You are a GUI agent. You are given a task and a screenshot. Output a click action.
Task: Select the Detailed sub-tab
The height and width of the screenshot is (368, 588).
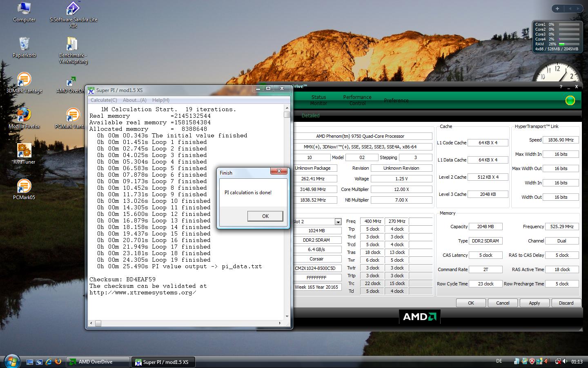click(310, 116)
